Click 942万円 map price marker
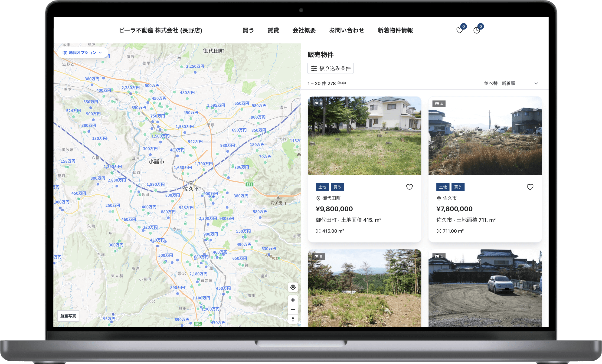602x364 pixels. coord(195,141)
